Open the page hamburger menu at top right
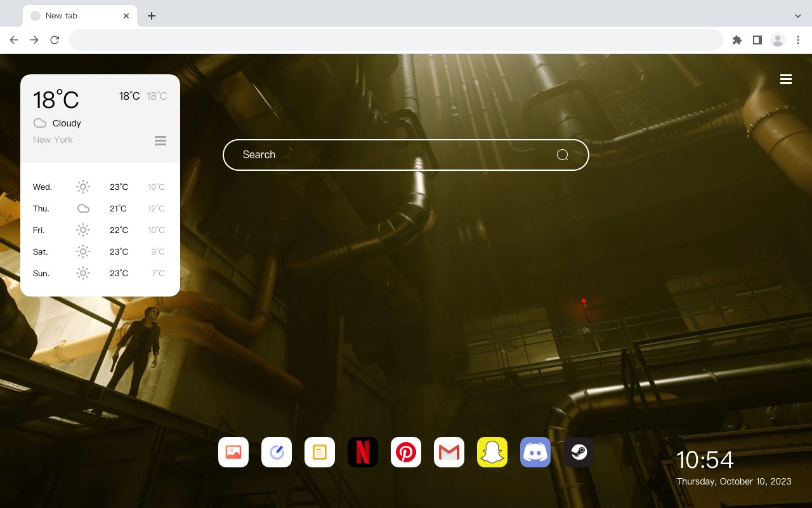This screenshot has height=508, width=812. (786, 79)
